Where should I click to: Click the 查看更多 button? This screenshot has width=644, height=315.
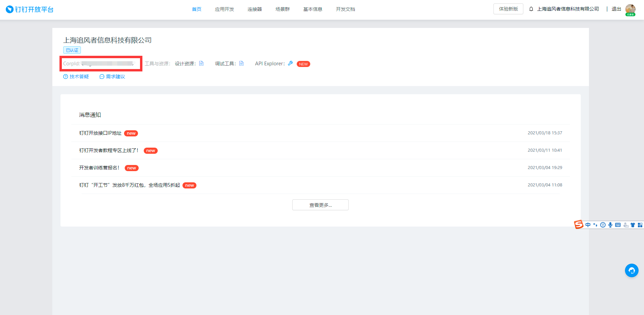[320, 205]
